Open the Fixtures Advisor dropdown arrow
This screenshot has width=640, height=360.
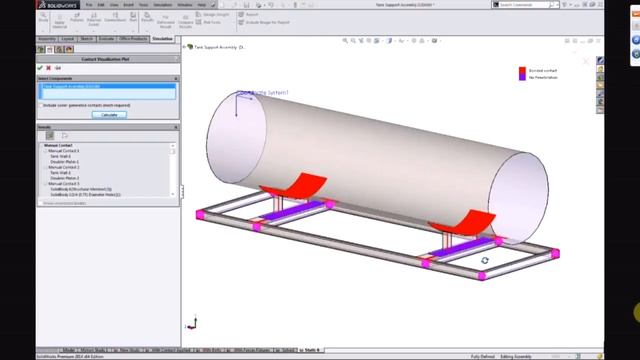(77, 31)
